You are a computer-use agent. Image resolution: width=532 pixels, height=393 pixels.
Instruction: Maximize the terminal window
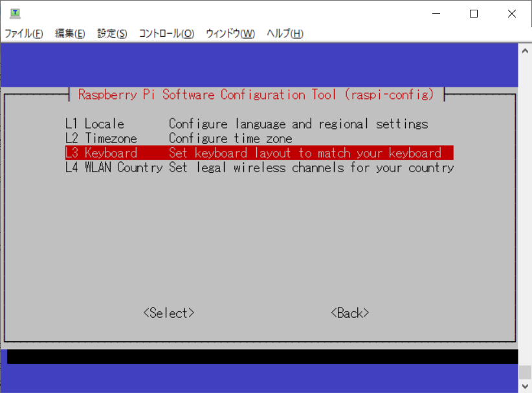pyautogui.click(x=474, y=14)
